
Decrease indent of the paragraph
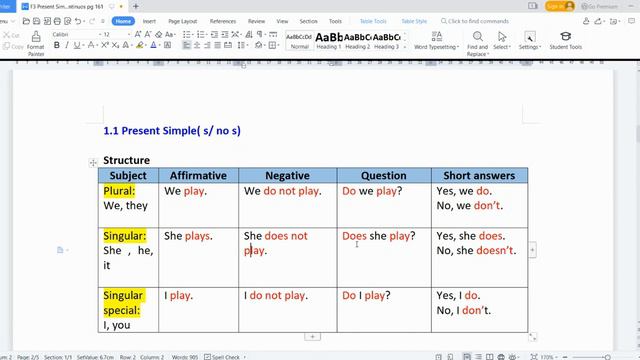coord(214,34)
